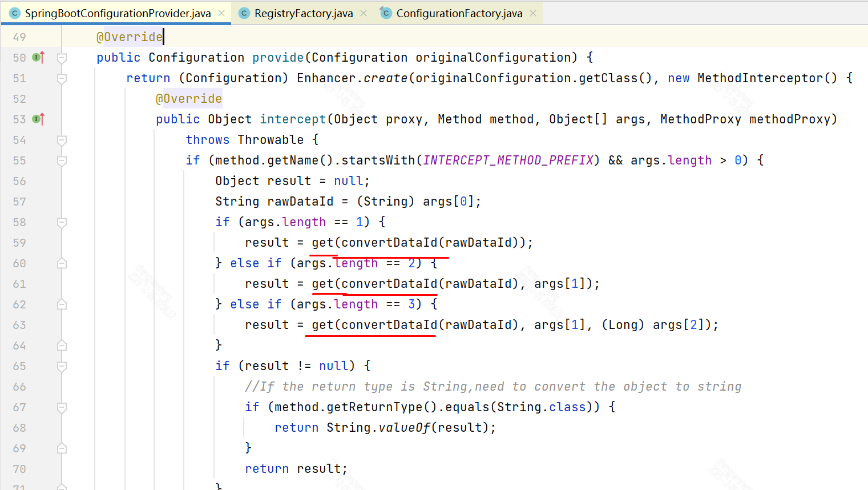This screenshot has height=490, width=868.
Task: Click the intercept method name on line 53
Action: (x=293, y=119)
